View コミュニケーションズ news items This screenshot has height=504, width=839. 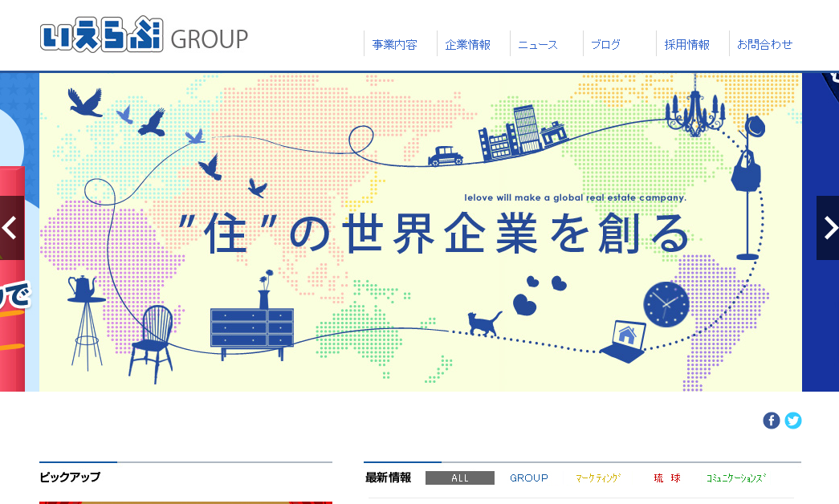(x=736, y=478)
